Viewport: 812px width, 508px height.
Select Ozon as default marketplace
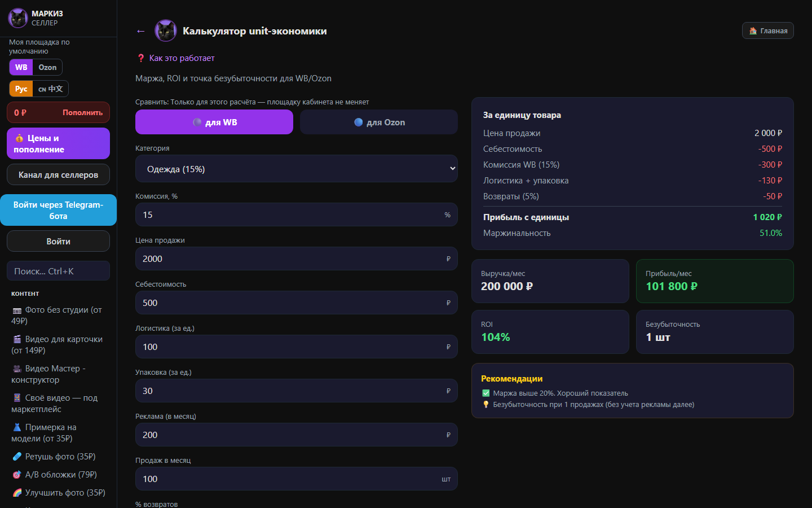click(47, 67)
